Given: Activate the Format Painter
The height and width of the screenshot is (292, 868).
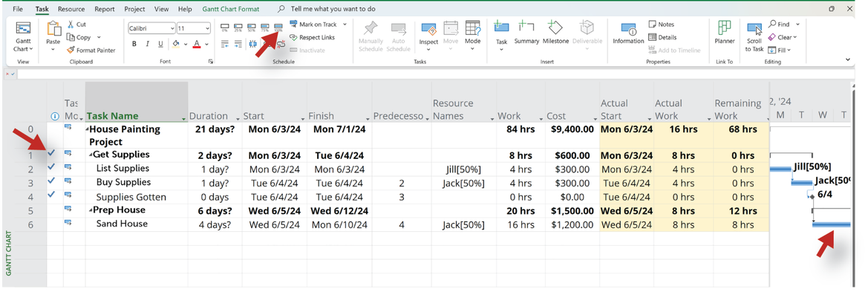Looking at the screenshot, I should [x=91, y=50].
